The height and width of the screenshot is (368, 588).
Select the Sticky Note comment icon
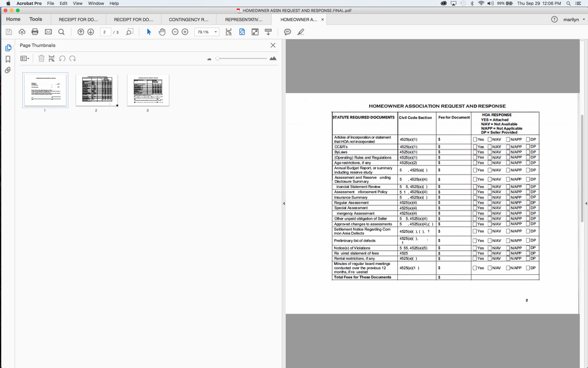tap(287, 32)
